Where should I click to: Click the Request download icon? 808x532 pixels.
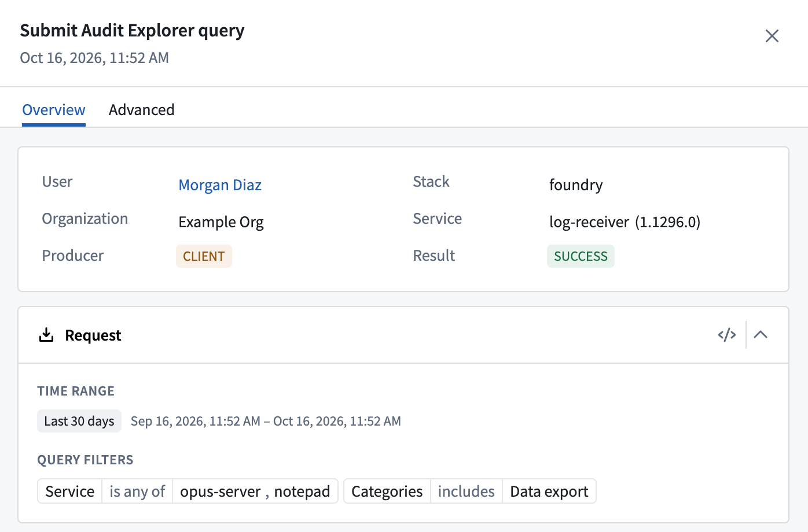[x=46, y=335]
